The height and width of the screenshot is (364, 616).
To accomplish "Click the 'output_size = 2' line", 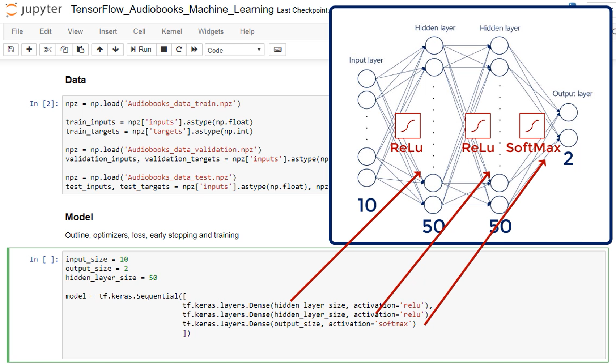I will [x=97, y=269].
